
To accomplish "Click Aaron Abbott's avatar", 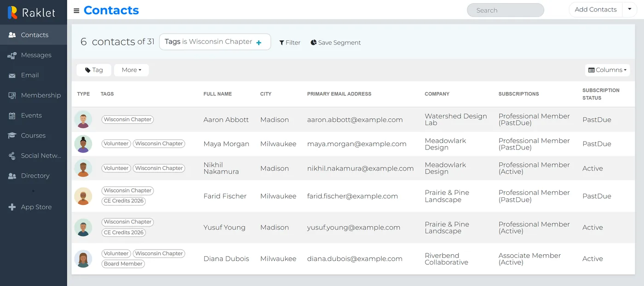I will (83, 120).
